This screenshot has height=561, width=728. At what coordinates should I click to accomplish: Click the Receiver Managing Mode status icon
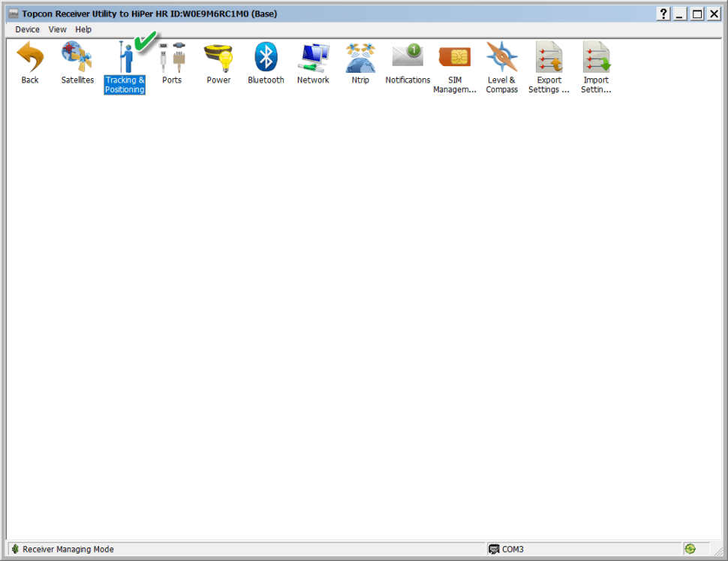click(15, 549)
